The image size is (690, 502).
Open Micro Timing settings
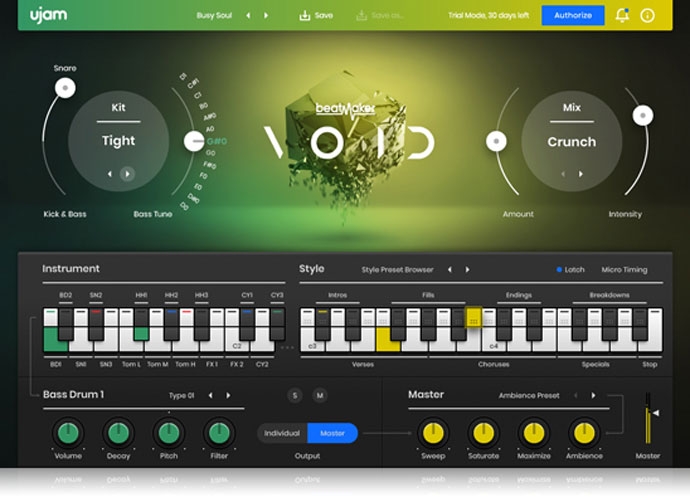(624, 269)
